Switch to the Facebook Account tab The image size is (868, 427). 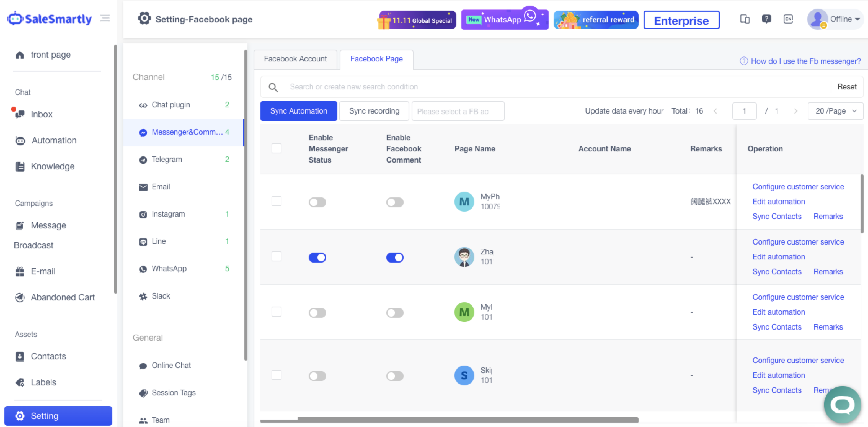tap(295, 59)
